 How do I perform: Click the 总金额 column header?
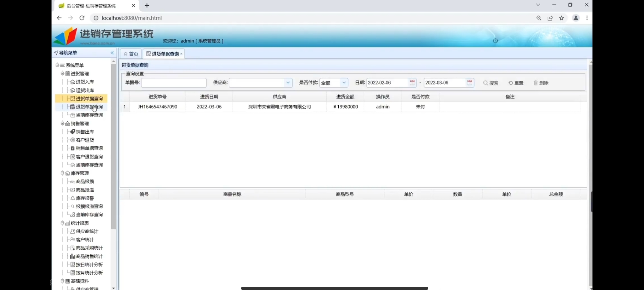coord(556,194)
